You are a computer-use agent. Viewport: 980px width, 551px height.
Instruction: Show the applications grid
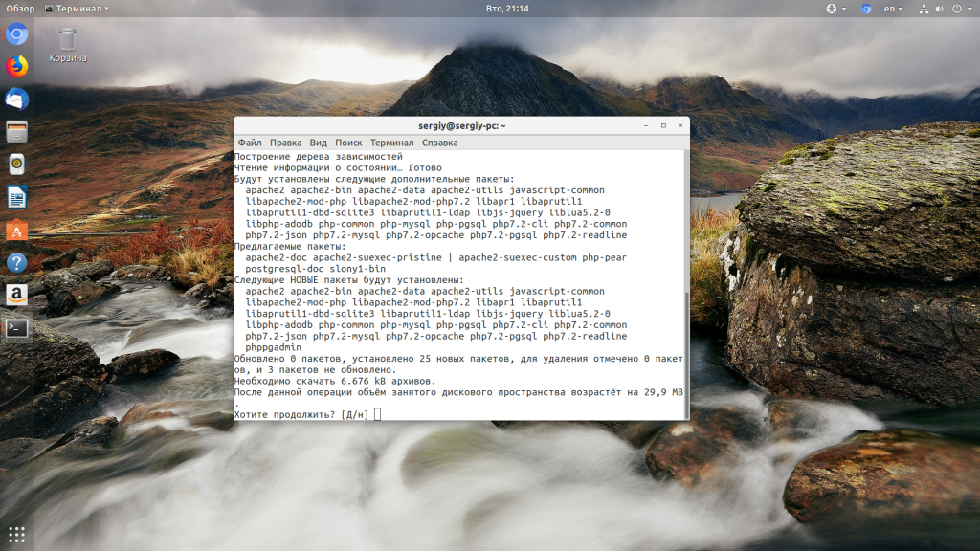[17, 534]
